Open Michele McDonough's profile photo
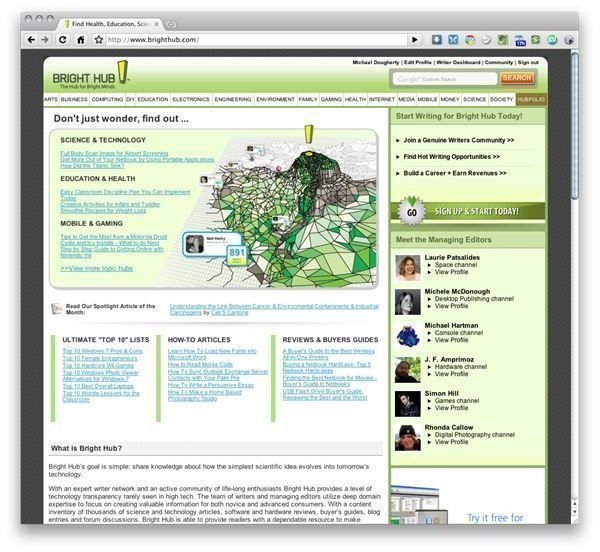Viewport: 600px width, 552px height. click(408, 302)
